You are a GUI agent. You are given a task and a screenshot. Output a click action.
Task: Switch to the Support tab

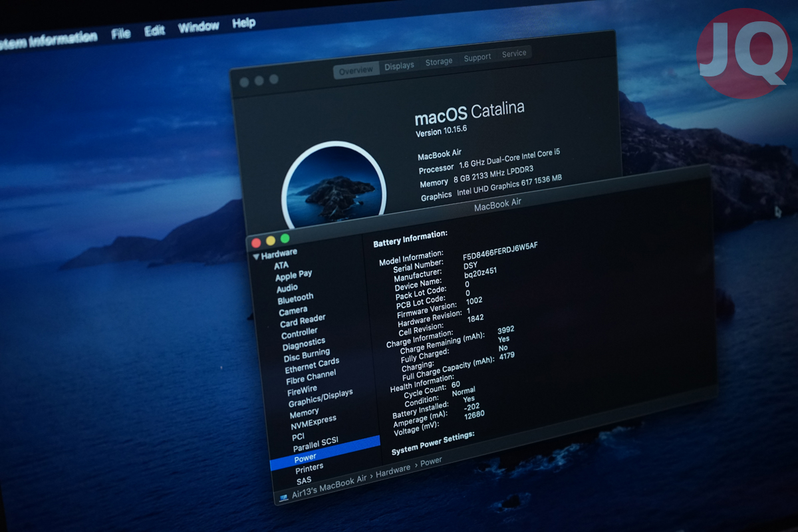tap(477, 58)
